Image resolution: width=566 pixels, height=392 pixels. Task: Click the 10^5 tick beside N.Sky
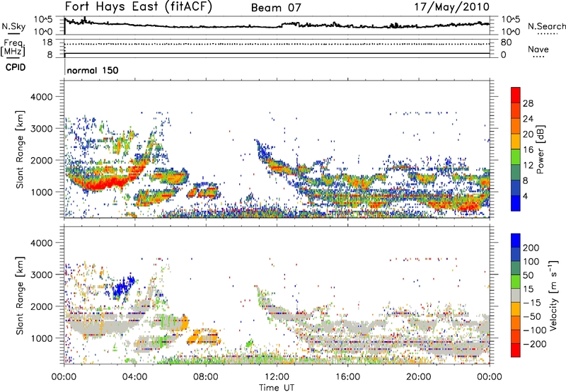coord(43,20)
